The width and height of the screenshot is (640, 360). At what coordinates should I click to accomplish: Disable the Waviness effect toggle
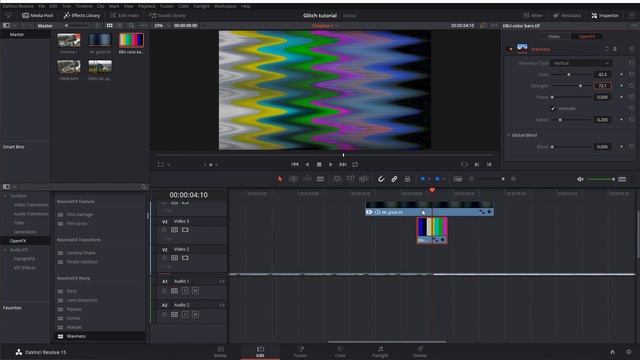tap(510, 49)
